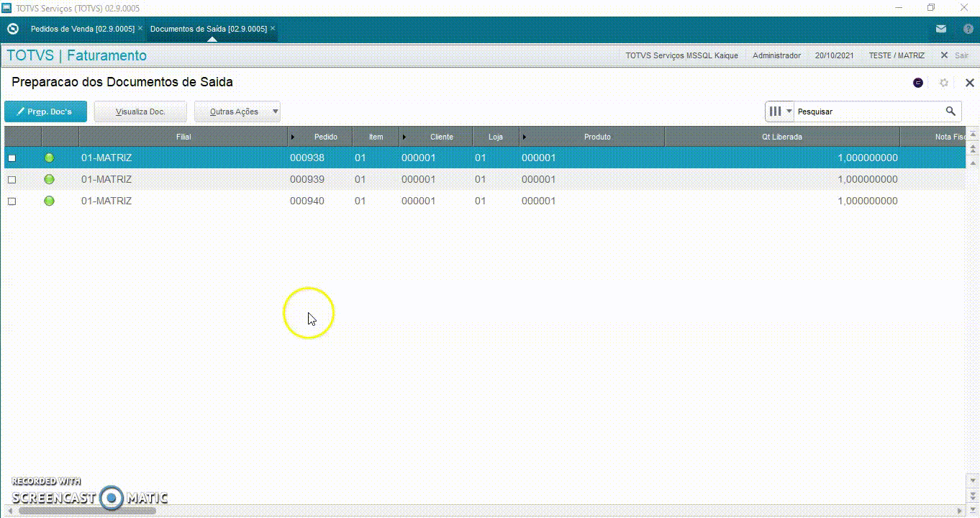
Task: Click the Prep. Doc's button
Action: point(46,112)
